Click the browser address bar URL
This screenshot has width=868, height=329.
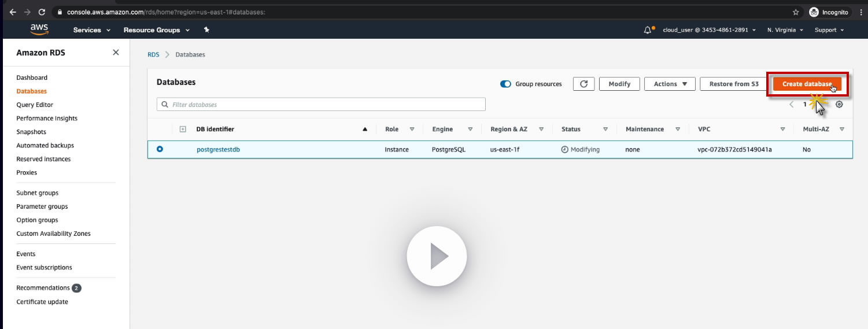pos(166,12)
